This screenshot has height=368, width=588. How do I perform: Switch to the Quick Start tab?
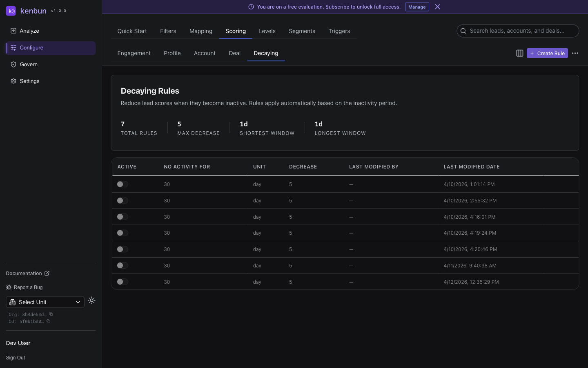pyautogui.click(x=132, y=31)
